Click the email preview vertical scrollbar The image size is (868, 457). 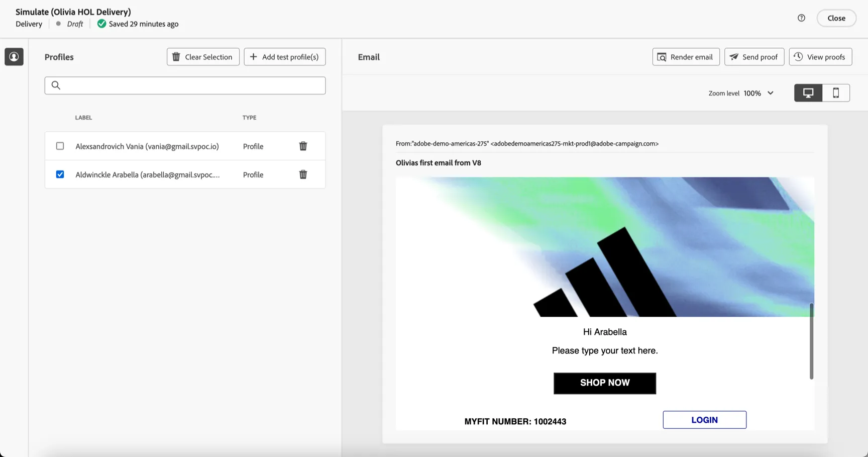[811, 341]
